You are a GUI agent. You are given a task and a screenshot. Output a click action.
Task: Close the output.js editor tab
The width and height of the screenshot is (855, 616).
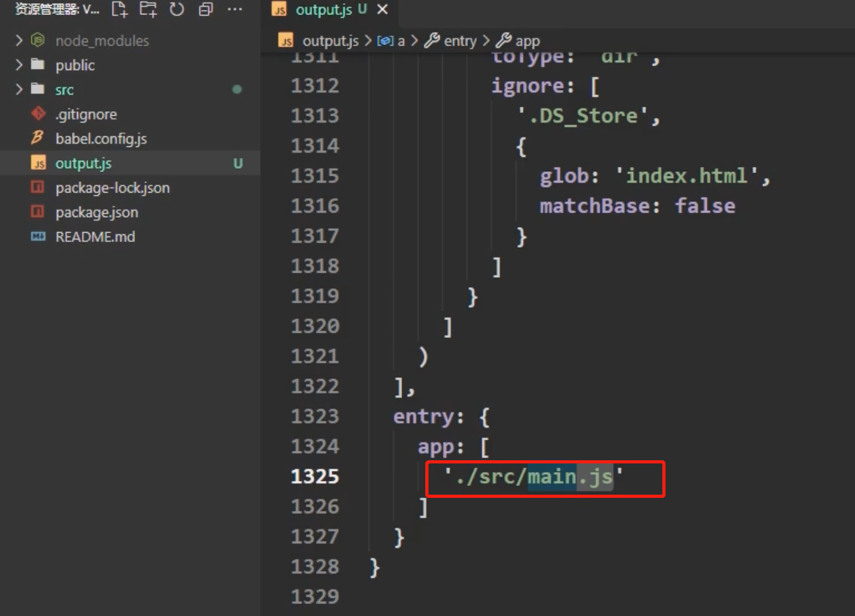tap(383, 9)
